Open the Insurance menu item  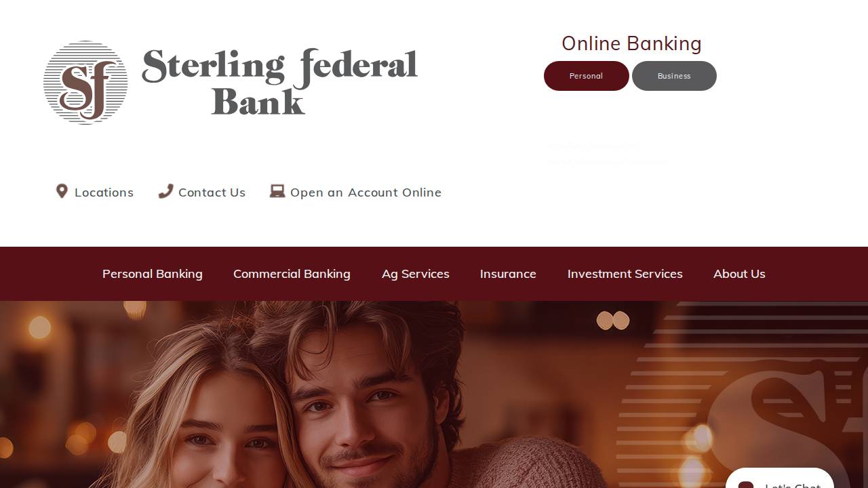[x=508, y=274]
